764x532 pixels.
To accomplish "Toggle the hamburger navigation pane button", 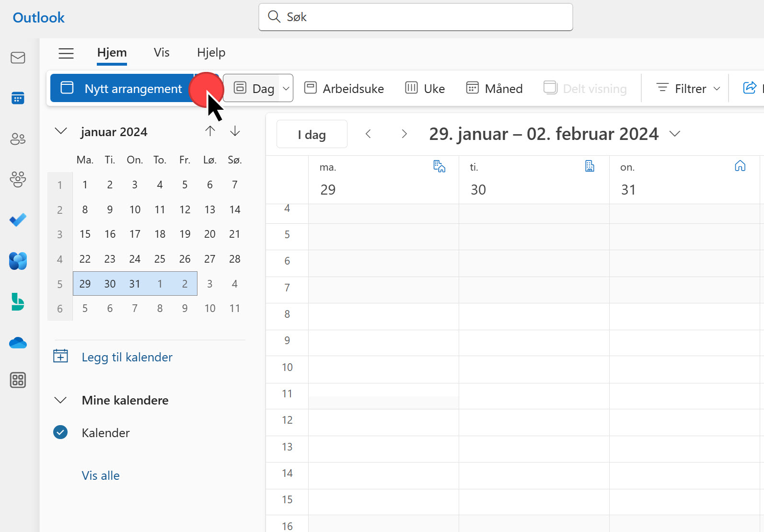I will (x=66, y=53).
